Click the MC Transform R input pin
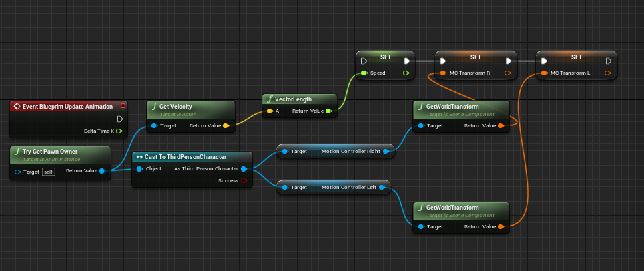This screenshot has width=644, height=271. coord(443,73)
